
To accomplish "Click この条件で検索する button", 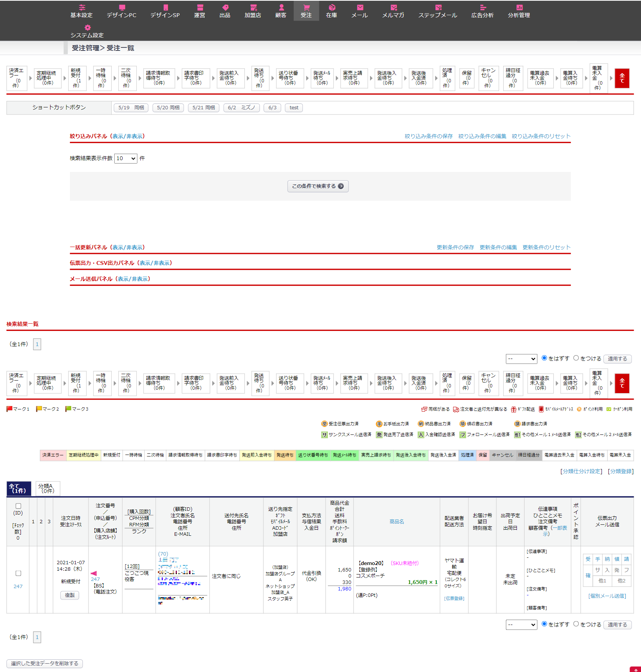I will tap(318, 186).
